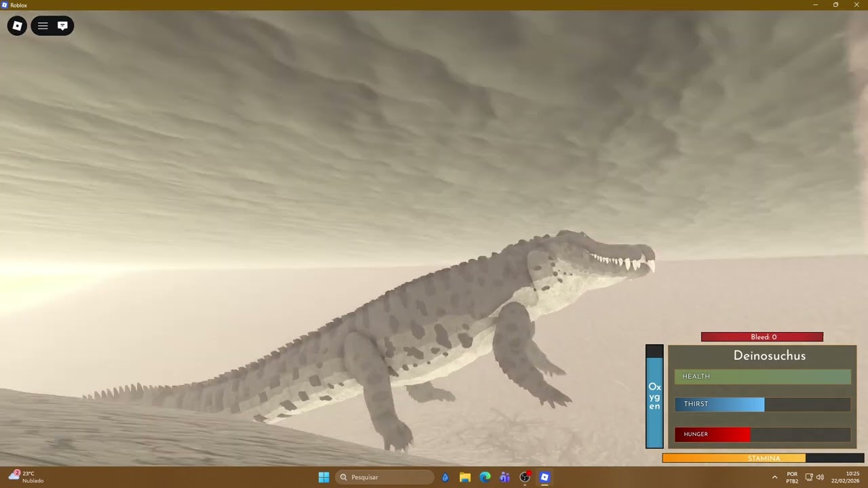Click the Pesquisar taskbar search field
868x488 pixels.
(384, 477)
